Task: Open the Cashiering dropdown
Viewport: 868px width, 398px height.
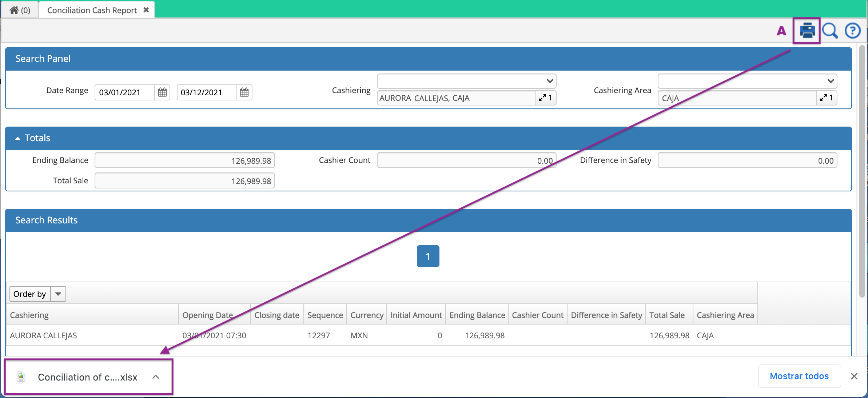Action: [550, 81]
